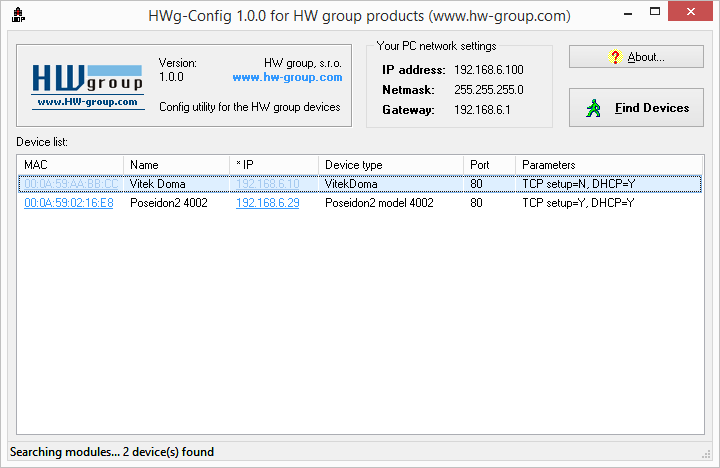The image size is (720, 468).
Task: Click the Netmask value 255.255.255.0
Action: (x=489, y=90)
